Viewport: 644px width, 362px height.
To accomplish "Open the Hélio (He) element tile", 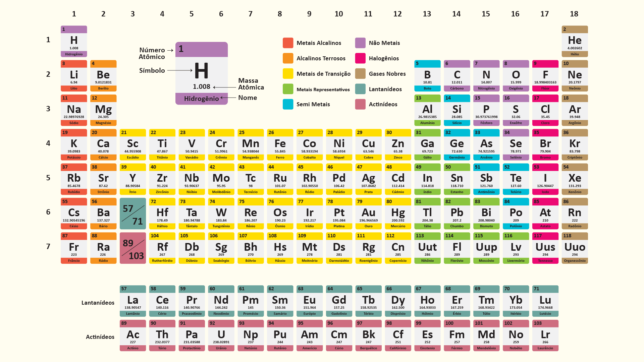I will [x=575, y=41].
